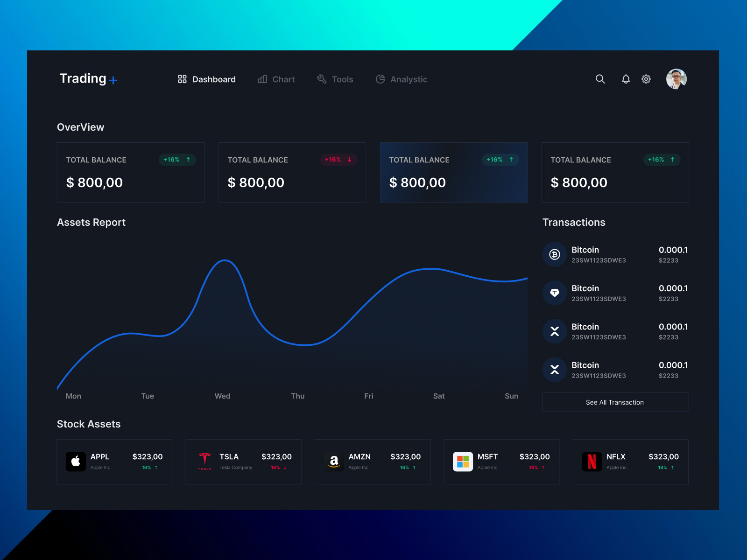747x560 pixels.
Task: Click the Microsoft logo on MSFT card
Action: 463,462
